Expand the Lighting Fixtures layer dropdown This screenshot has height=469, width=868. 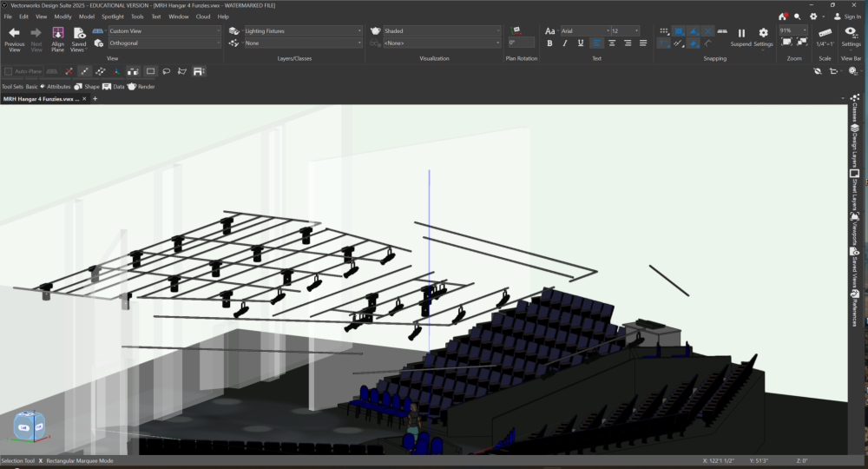302,31
